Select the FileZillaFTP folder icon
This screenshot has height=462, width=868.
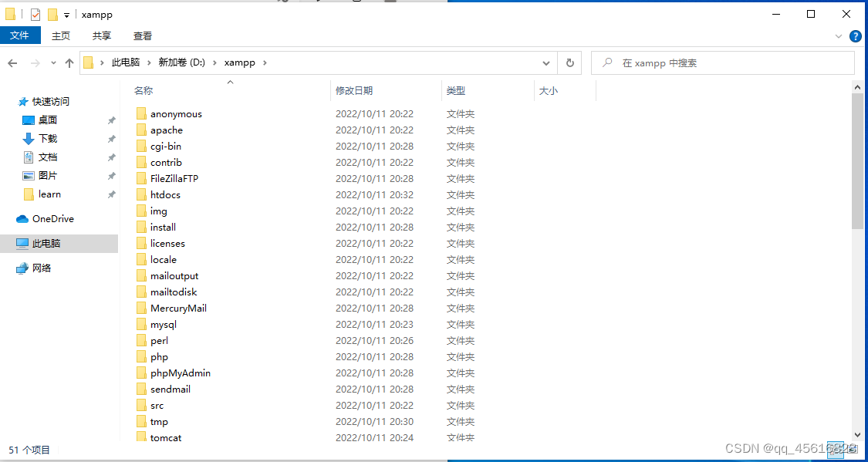(x=141, y=179)
